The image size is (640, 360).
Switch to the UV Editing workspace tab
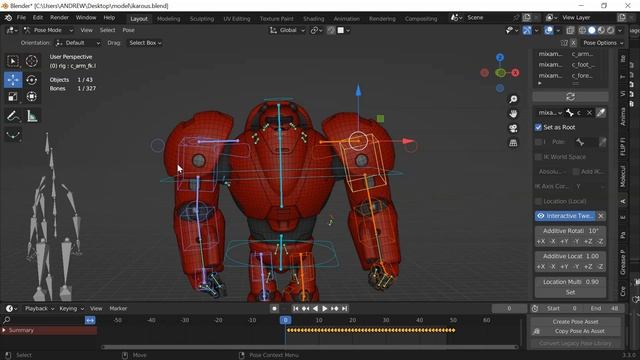tap(237, 19)
